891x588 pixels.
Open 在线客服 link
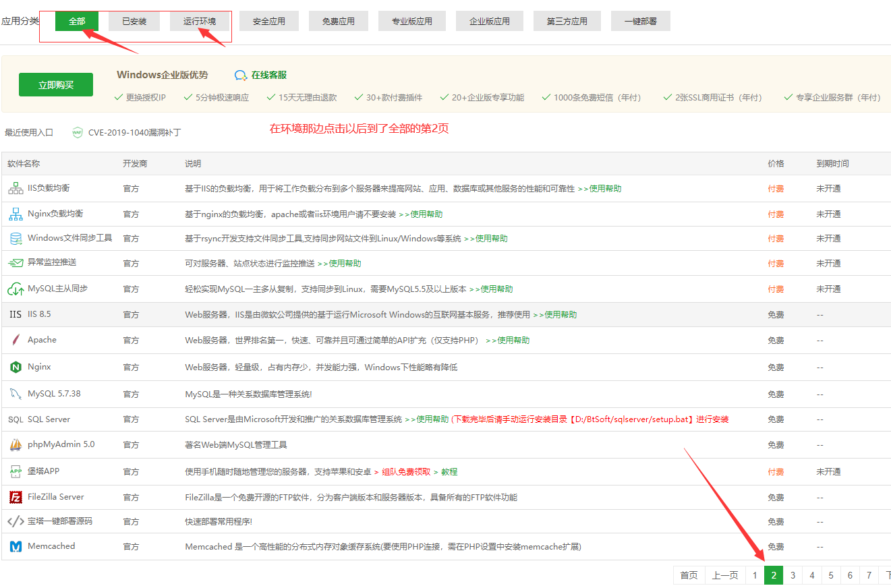pos(269,75)
